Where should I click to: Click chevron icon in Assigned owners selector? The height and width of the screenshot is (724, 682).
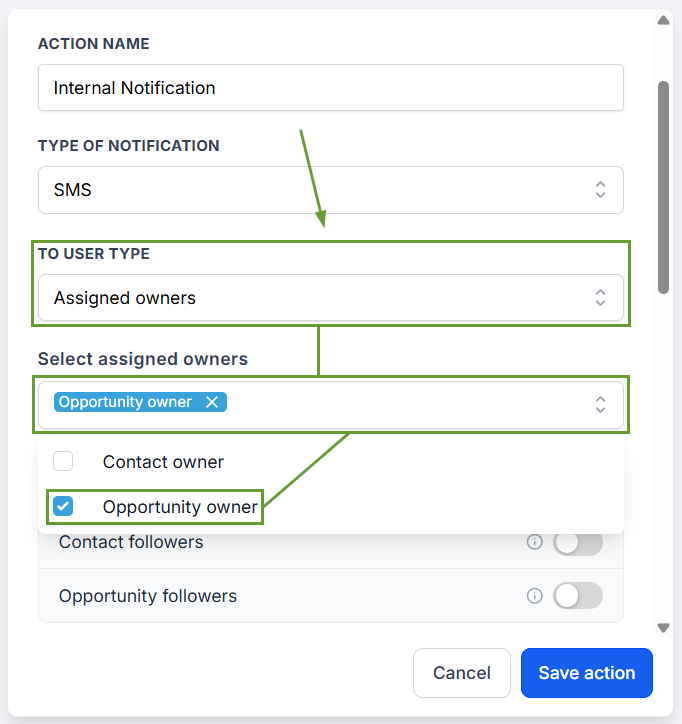600,298
